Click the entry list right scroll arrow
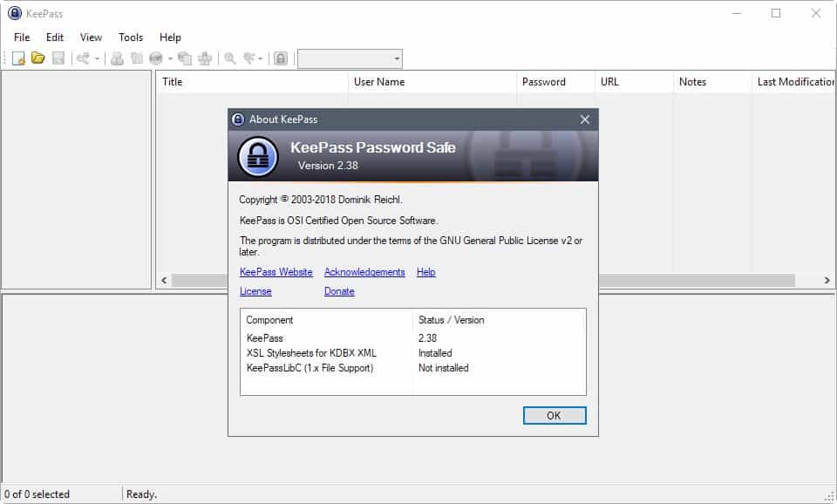Screen dimensions: 837x504 [827, 280]
